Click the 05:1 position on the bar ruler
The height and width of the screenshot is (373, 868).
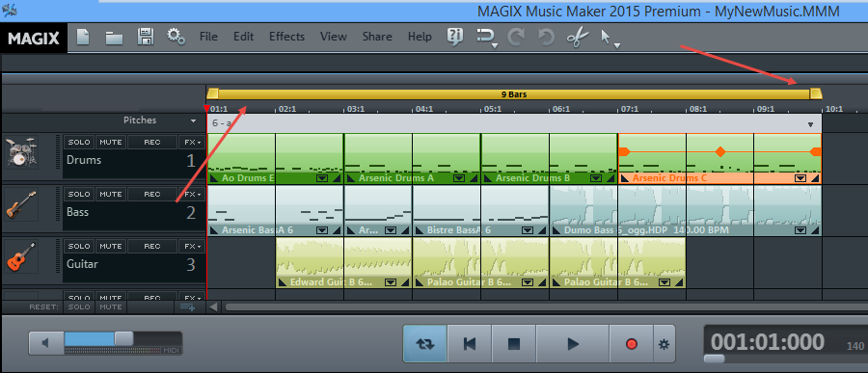coord(493,109)
